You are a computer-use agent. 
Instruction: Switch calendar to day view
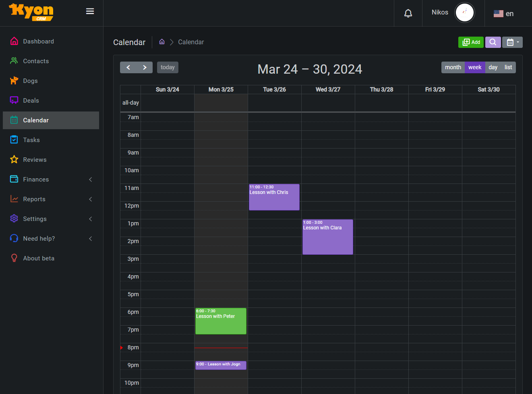coord(493,68)
